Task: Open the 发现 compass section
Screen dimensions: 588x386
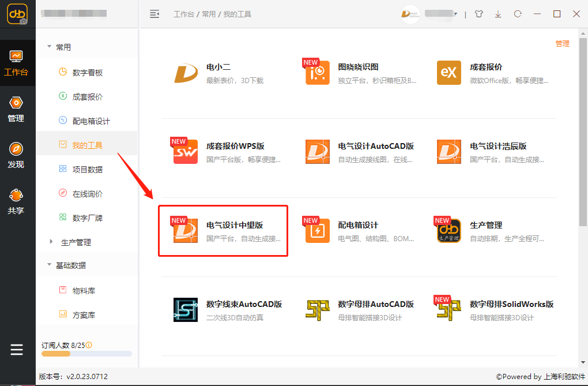Action: [16, 155]
